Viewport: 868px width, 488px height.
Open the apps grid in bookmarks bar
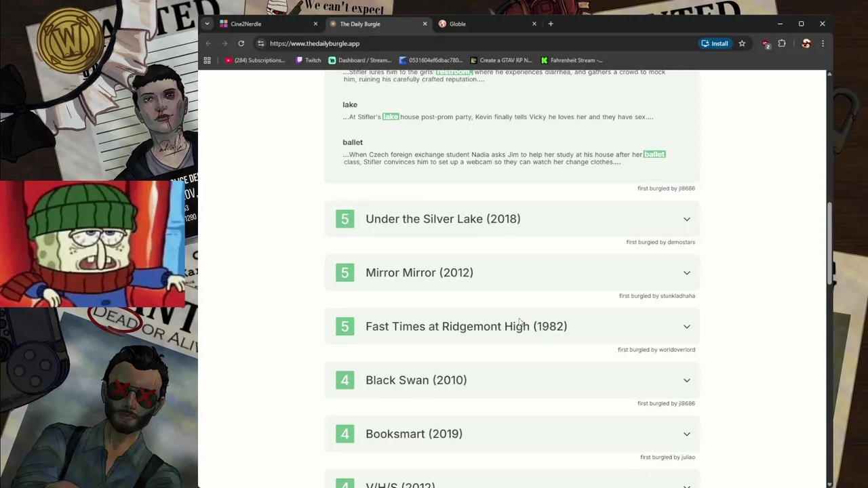click(x=207, y=60)
